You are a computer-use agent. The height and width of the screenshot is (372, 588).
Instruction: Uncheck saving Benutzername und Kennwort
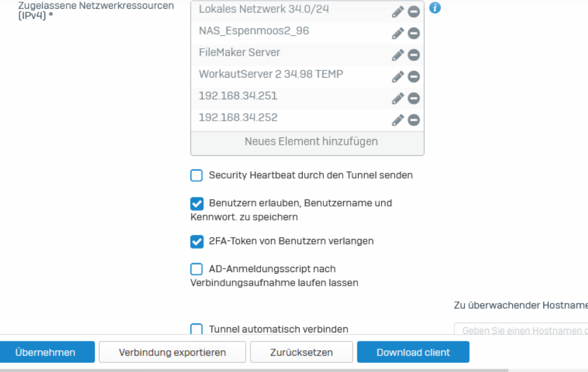pos(197,204)
